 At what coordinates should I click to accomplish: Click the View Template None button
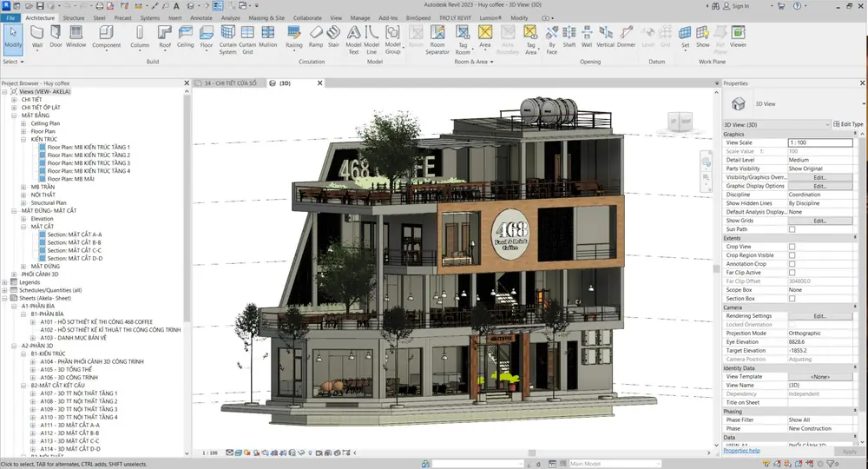click(x=820, y=377)
